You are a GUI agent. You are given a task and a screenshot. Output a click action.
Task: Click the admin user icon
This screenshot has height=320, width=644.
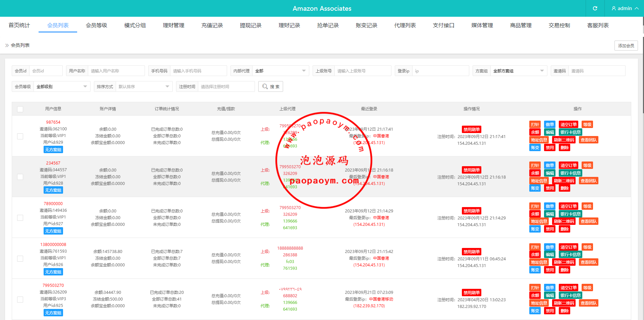[613, 8]
